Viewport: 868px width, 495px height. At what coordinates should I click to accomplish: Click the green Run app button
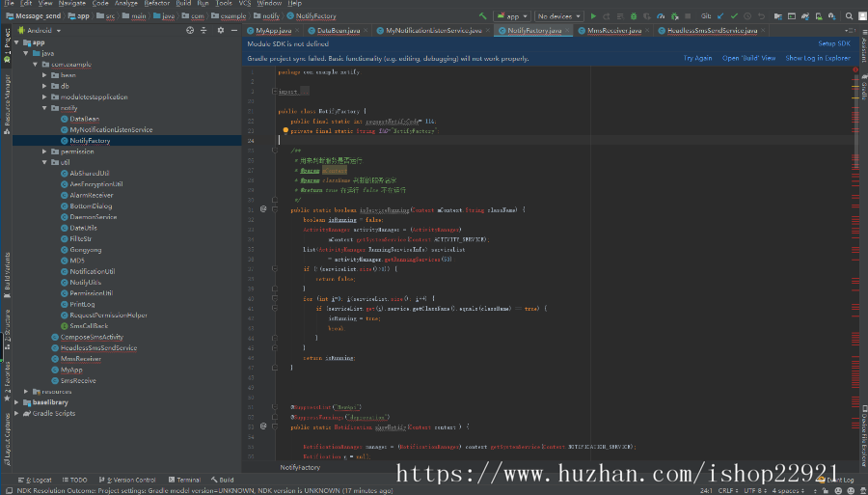pos(593,16)
